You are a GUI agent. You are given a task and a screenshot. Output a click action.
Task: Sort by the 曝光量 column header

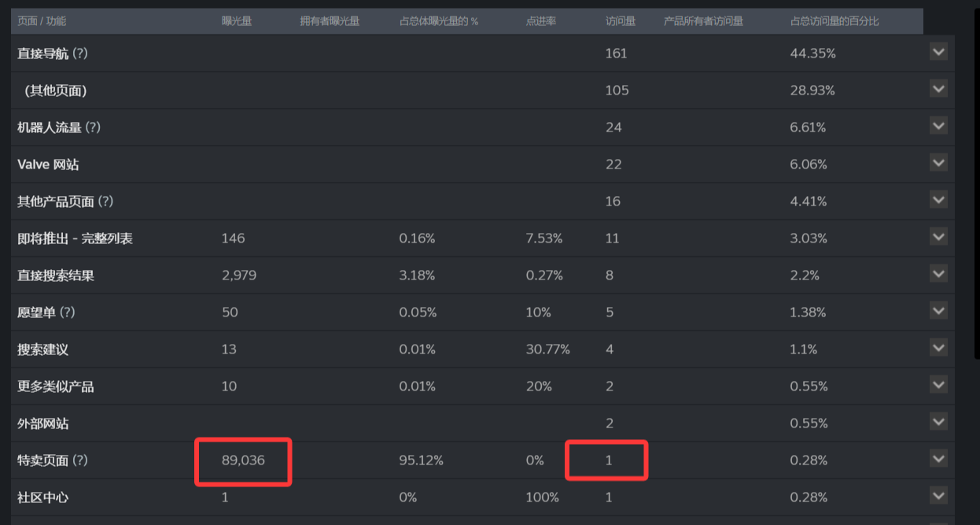point(237,21)
